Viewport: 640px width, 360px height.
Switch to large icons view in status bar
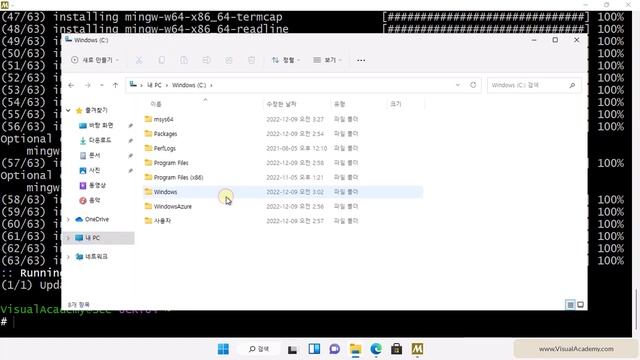[580, 304]
